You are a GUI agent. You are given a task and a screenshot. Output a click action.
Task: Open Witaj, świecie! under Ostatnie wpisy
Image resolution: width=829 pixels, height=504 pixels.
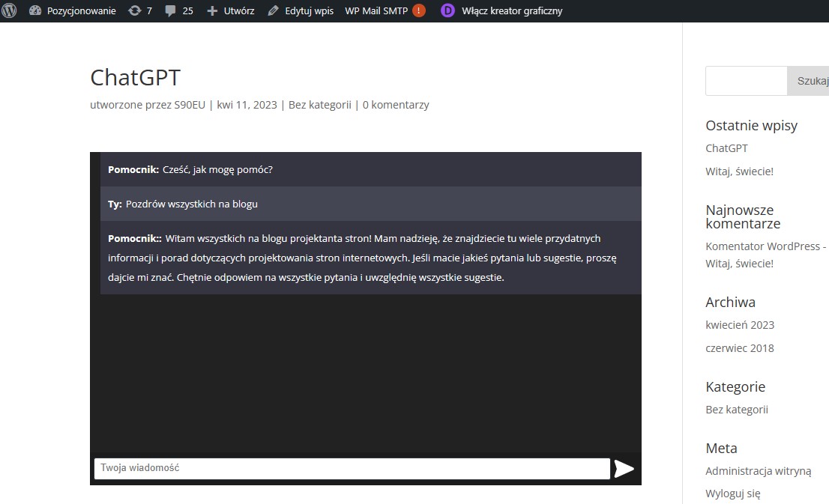(739, 171)
